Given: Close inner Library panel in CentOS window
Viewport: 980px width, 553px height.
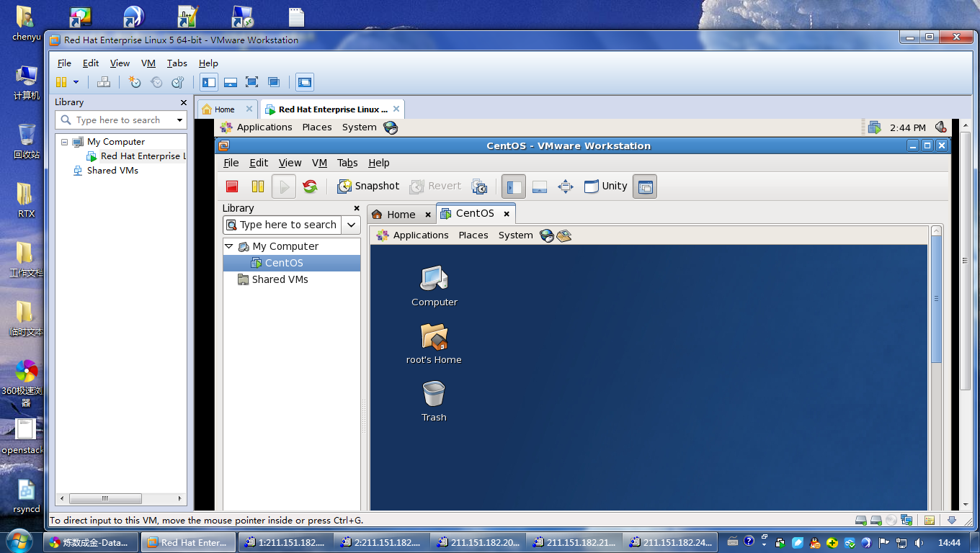Looking at the screenshot, I should coord(356,208).
